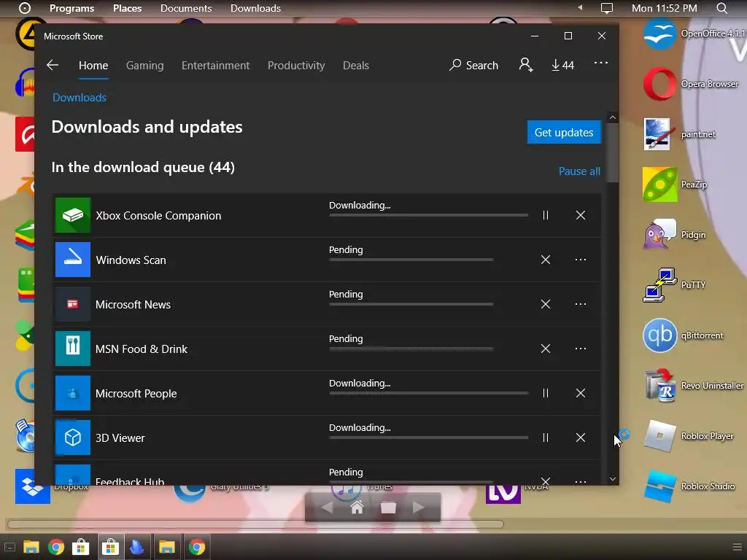Screen dimensions: 747x560
Task: Open more options for Microsoft News
Action: click(x=580, y=304)
